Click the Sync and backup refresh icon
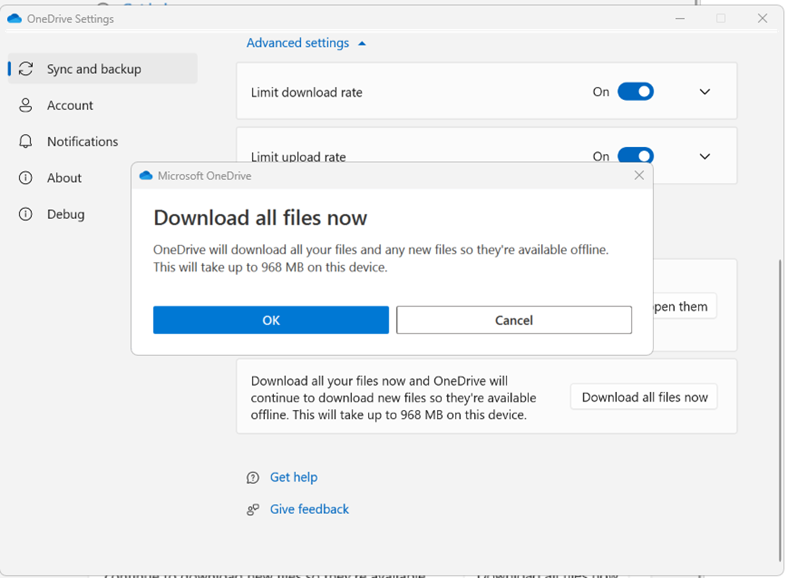 coord(26,69)
